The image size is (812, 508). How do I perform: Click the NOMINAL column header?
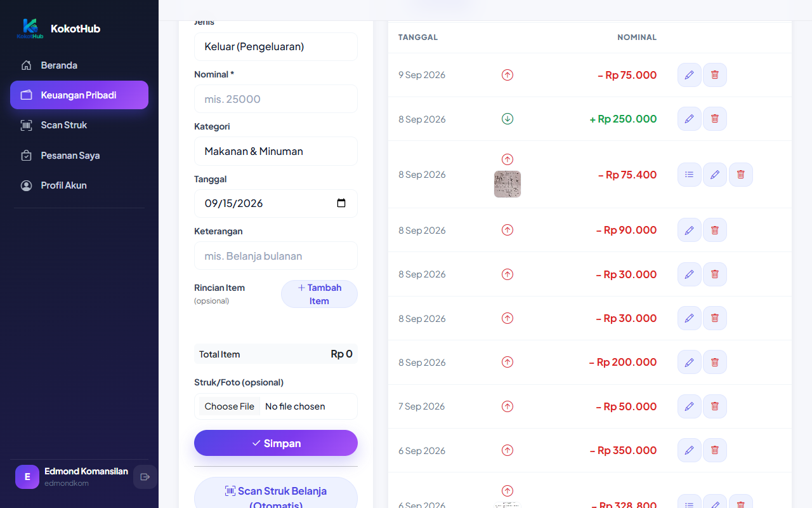pyautogui.click(x=637, y=37)
